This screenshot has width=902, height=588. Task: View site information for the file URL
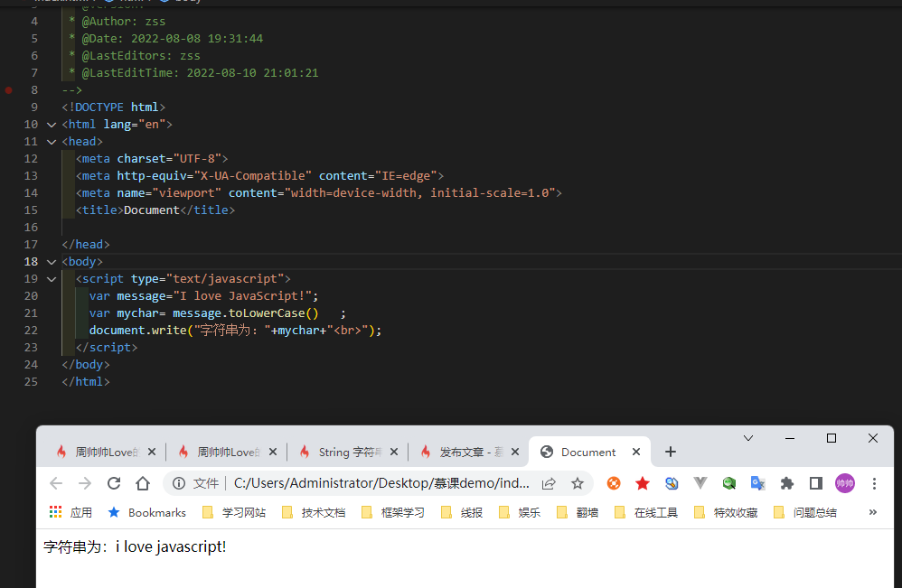point(179,483)
